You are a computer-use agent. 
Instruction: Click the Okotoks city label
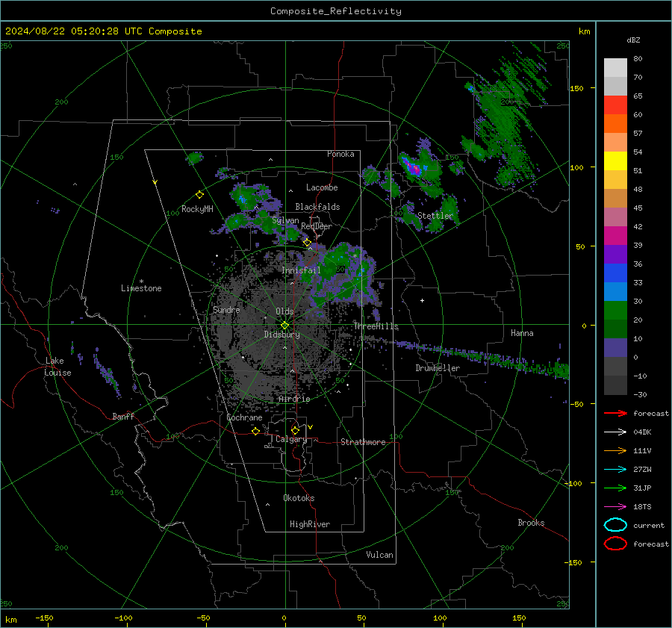(x=299, y=498)
